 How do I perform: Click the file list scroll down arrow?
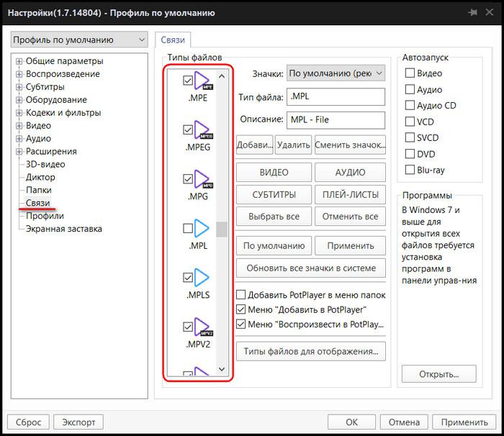pyautogui.click(x=222, y=369)
